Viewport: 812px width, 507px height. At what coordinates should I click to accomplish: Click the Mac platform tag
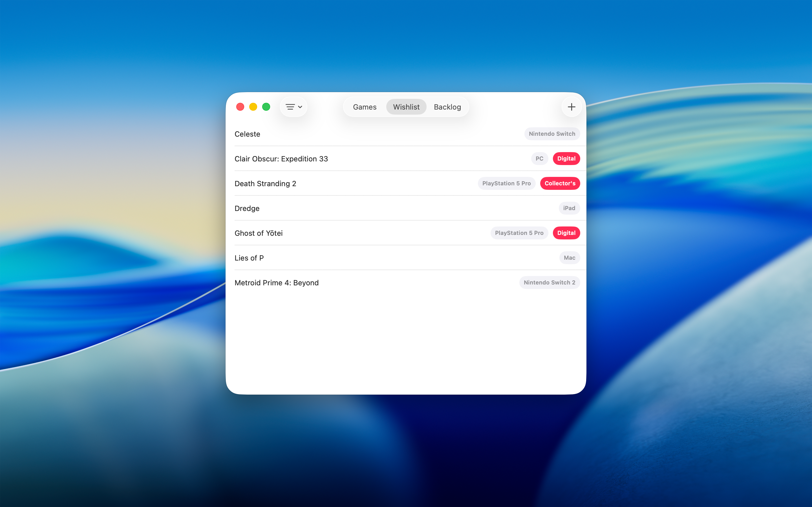click(x=569, y=258)
